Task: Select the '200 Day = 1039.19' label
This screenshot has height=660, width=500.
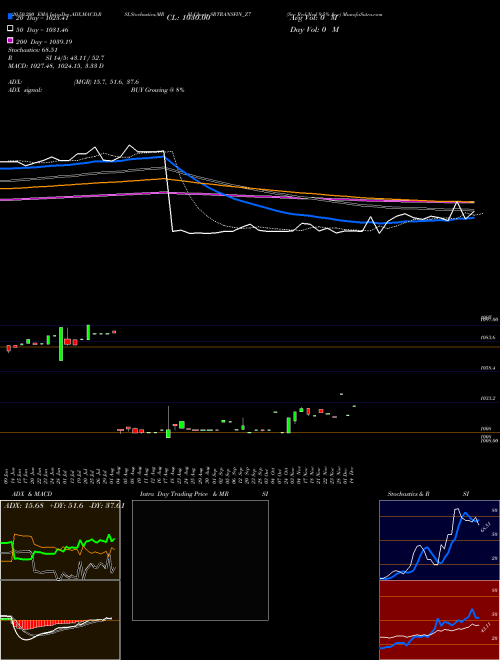Action: 44,42
